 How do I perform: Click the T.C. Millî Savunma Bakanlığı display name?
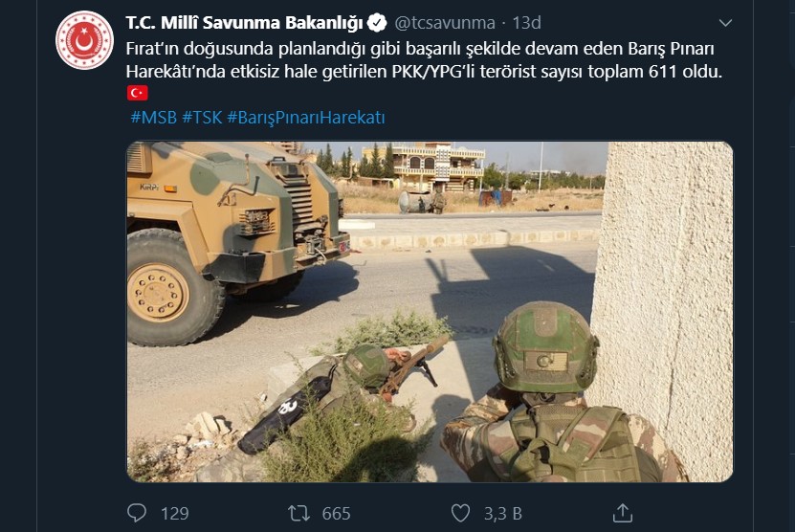244,23
